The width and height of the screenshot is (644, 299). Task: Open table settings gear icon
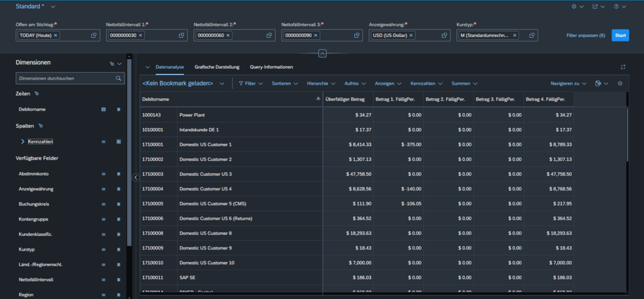[x=620, y=84]
